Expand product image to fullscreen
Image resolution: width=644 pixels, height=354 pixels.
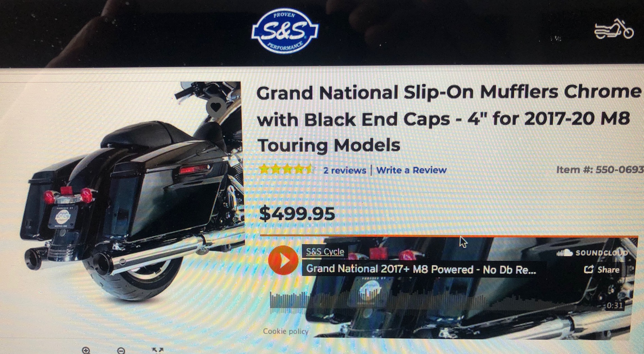tap(157, 350)
